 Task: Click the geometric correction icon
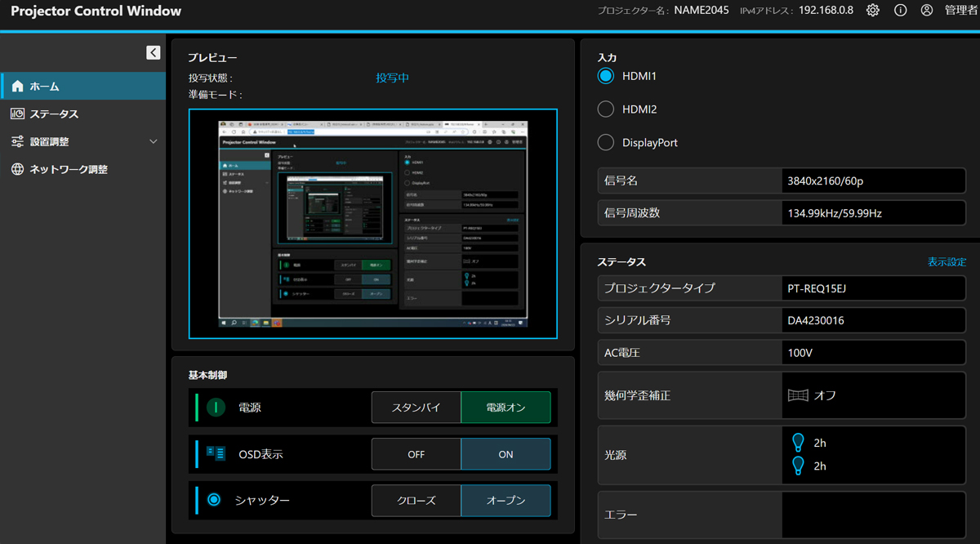[798, 395]
